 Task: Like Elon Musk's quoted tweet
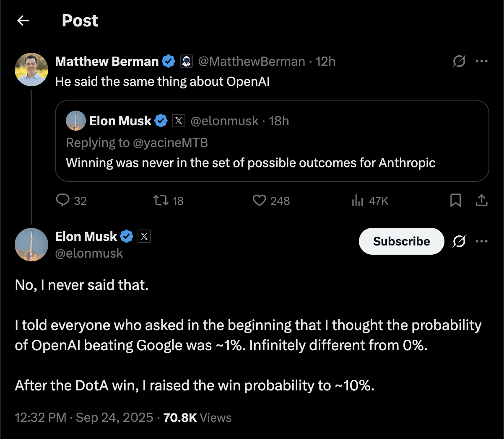(259, 201)
